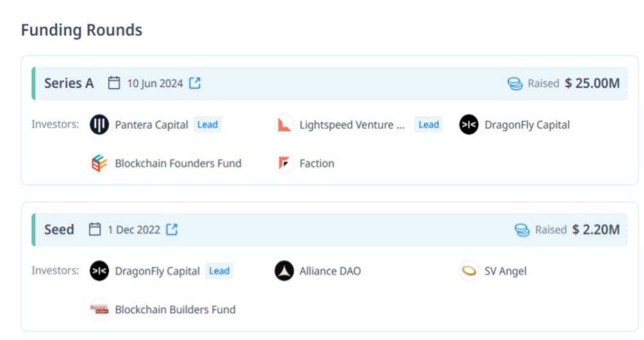Click the Alliance DAO logo

click(x=284, y=271)
